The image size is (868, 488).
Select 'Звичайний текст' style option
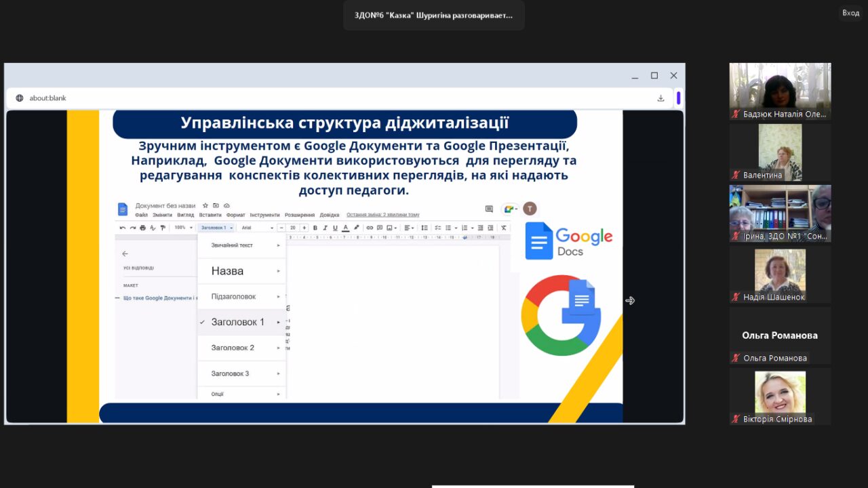(242, 245)
